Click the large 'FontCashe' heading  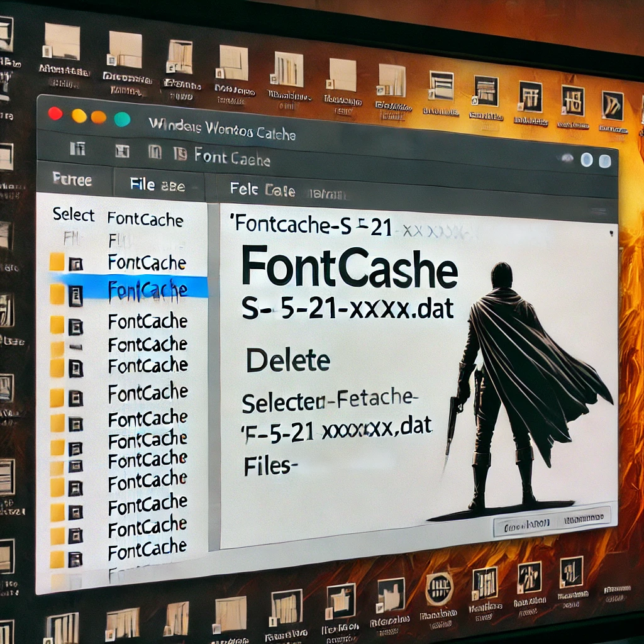[x=349, y=269]
